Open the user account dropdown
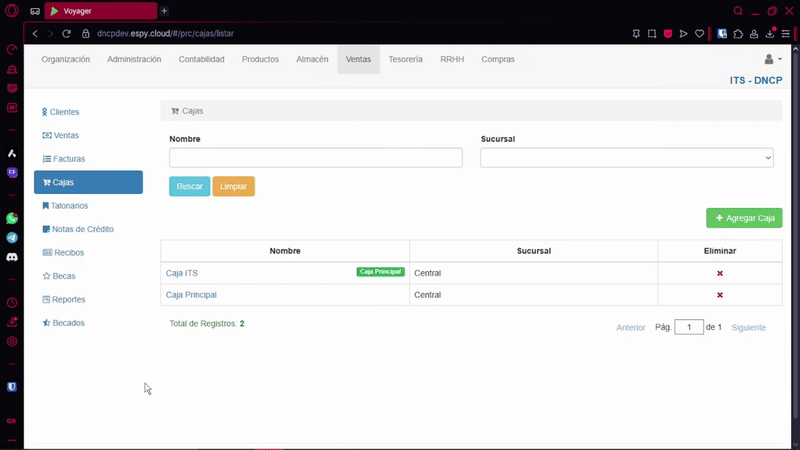Viewport: 800px width, 450px height. (772, 60)
